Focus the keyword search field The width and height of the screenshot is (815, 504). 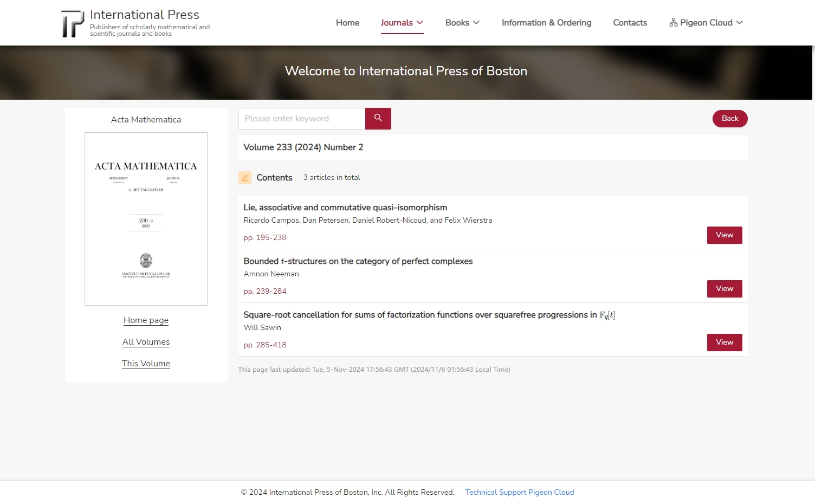tap(302, 119)
